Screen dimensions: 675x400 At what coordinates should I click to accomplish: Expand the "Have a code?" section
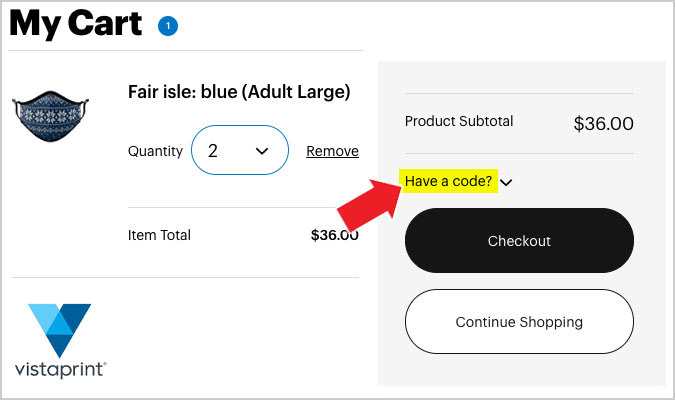449,181
